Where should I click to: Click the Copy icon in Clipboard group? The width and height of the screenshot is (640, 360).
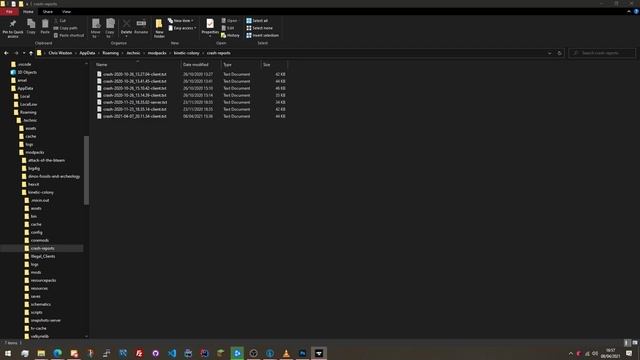point(31,27)
